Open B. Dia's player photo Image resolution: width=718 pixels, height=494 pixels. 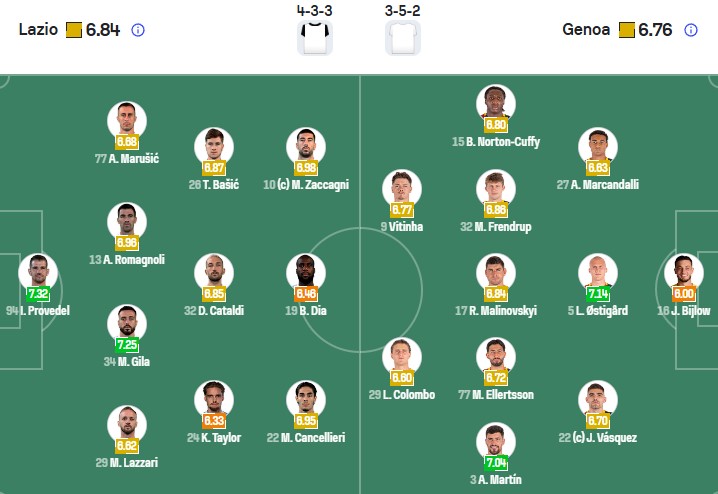point(306,273)
